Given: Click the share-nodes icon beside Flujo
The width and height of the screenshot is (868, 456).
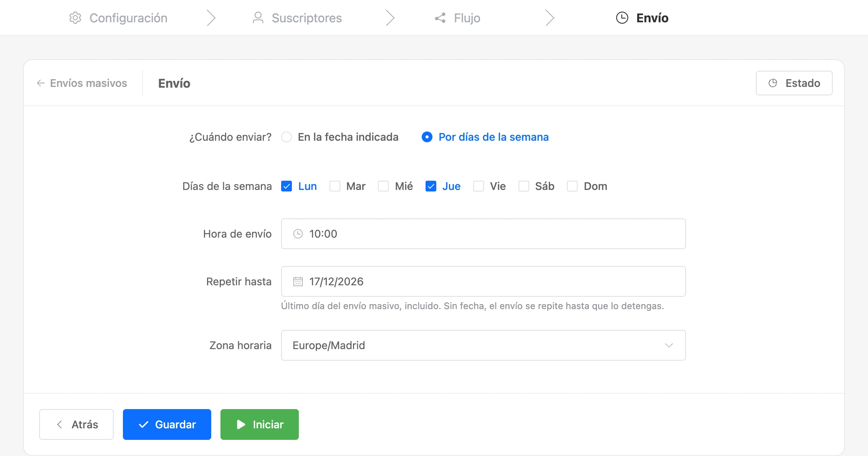Looking at the screenshot, I should click(440, 18).
